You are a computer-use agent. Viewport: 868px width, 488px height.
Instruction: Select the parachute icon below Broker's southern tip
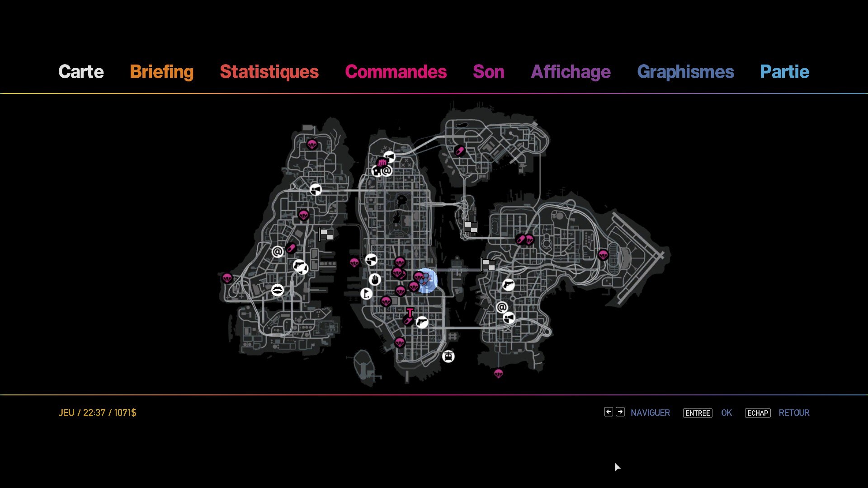pyautogui.click(x=498, y=374)
